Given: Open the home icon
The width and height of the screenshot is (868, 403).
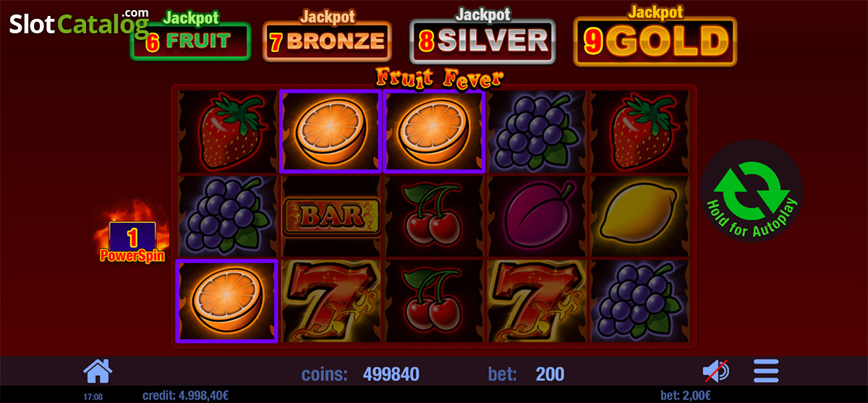Looking at the screenshot, I should point(98,372).
